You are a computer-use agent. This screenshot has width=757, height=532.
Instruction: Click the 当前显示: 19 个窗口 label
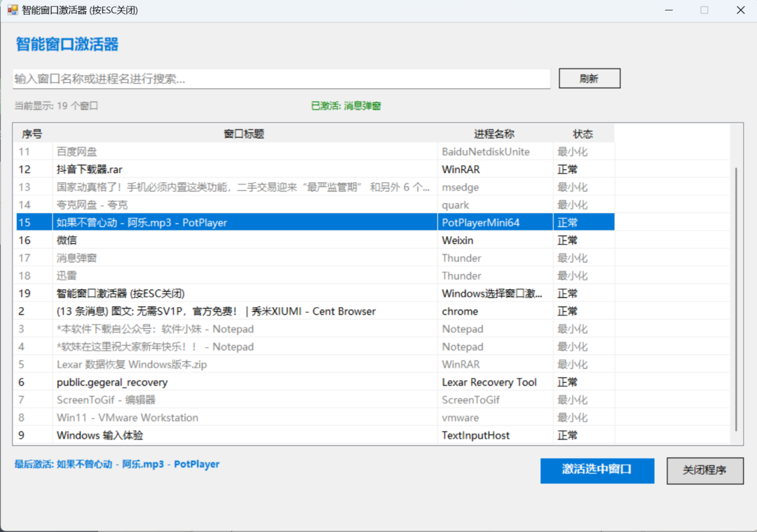pyautogui.click(x=56, y=106)
